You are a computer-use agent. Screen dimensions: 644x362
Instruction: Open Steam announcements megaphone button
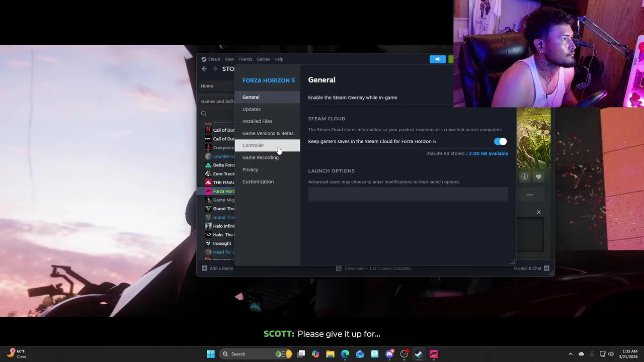click(x=438, y=59)
